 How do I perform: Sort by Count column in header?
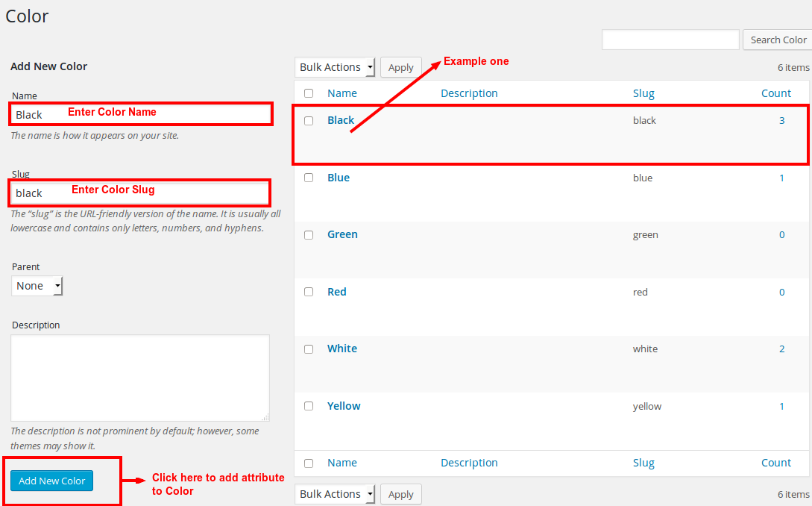(775, 93)
